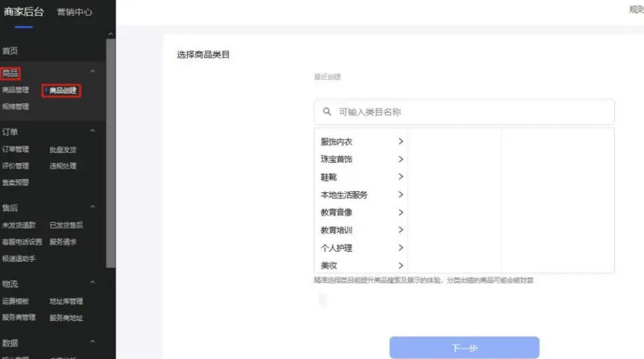644x359 pixels.
Task: Open 服务商管理 in the sidebar
Action: (19, 318)
